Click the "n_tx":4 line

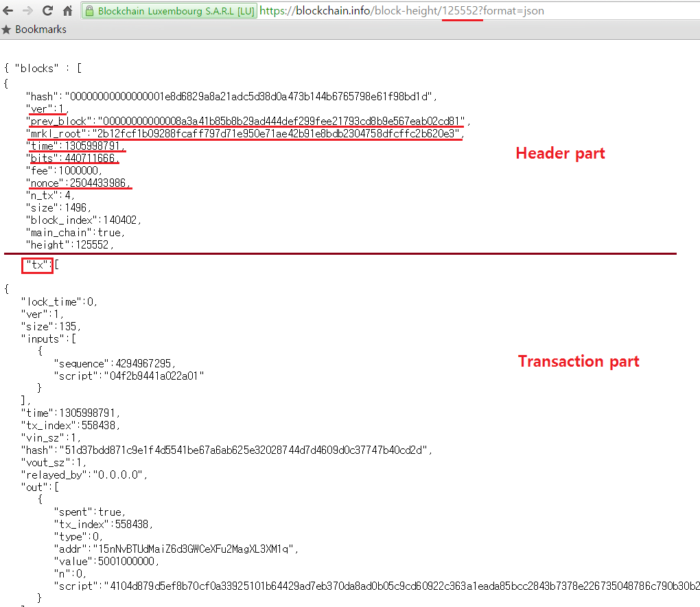point(50,195)
